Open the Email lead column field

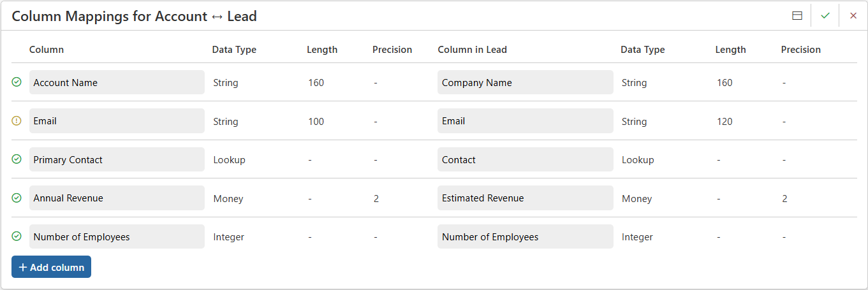pyautogui.click(x=525, y=121)
